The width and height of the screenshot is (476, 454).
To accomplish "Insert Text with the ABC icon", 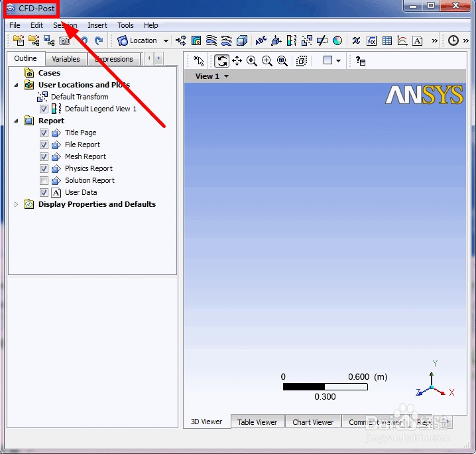I will pos(261,40).
